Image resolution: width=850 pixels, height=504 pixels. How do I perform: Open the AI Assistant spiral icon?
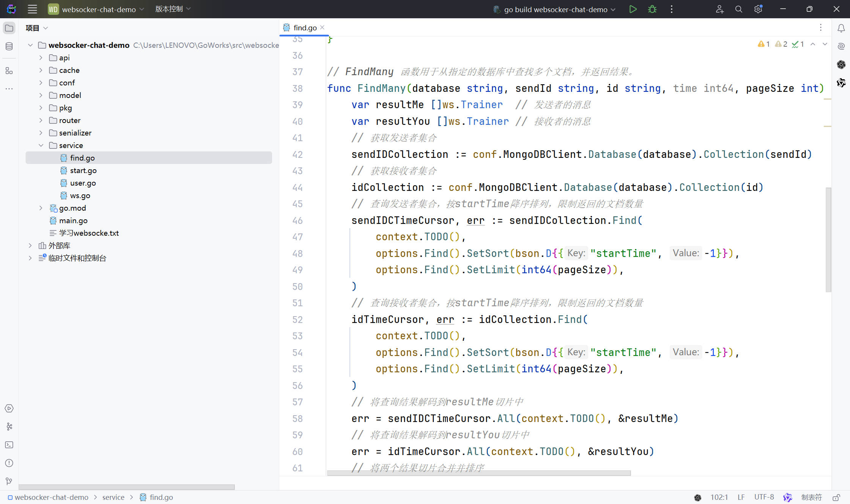[x=841, y=46]
